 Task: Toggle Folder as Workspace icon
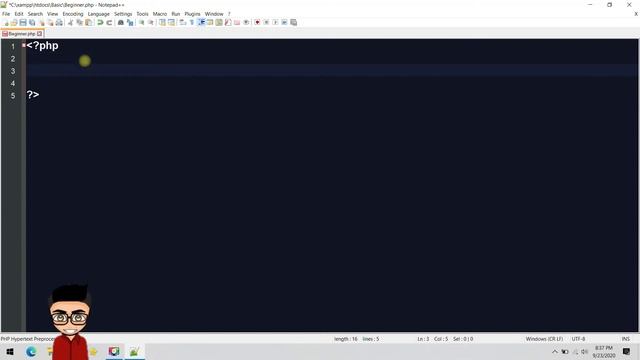237,22
